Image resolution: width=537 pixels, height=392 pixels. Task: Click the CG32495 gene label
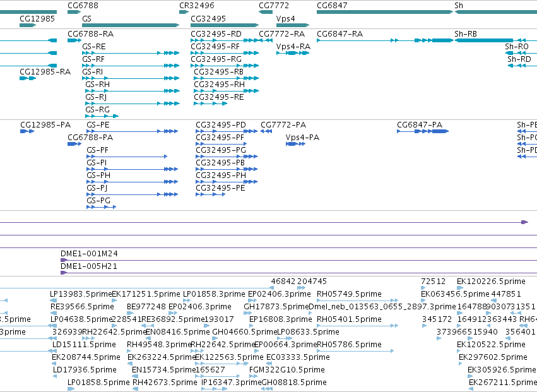click(208, 18)
